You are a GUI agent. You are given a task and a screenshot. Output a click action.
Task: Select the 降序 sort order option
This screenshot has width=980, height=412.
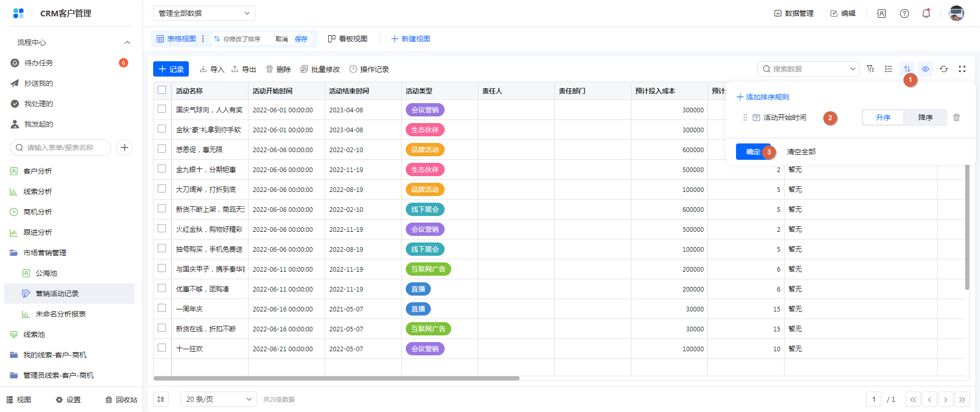925,117
